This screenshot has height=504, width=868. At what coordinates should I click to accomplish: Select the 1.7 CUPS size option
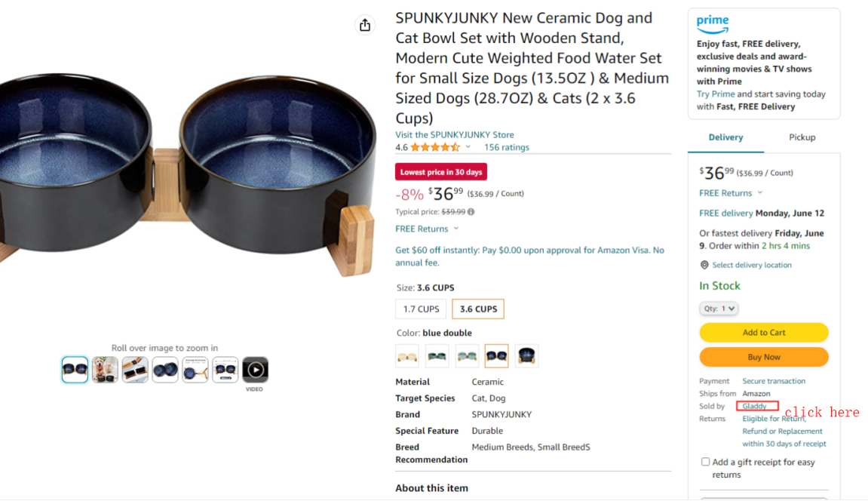[421, 309]
